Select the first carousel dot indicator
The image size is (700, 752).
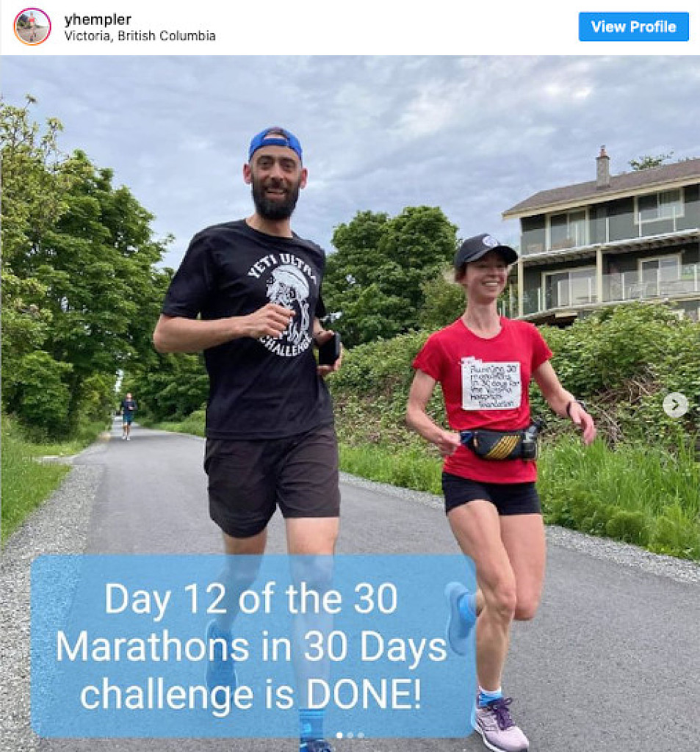[339, 734]
